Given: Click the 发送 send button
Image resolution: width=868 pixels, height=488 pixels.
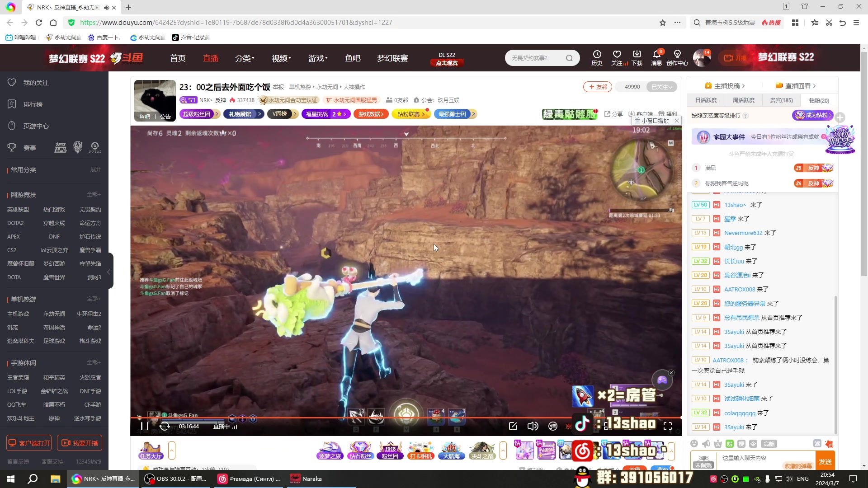Looking at the screenshot, I should point(825,461).
